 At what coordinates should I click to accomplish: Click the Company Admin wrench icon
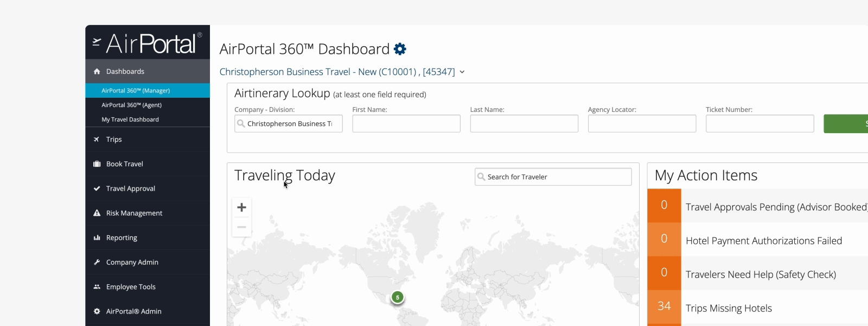(97, 262)
